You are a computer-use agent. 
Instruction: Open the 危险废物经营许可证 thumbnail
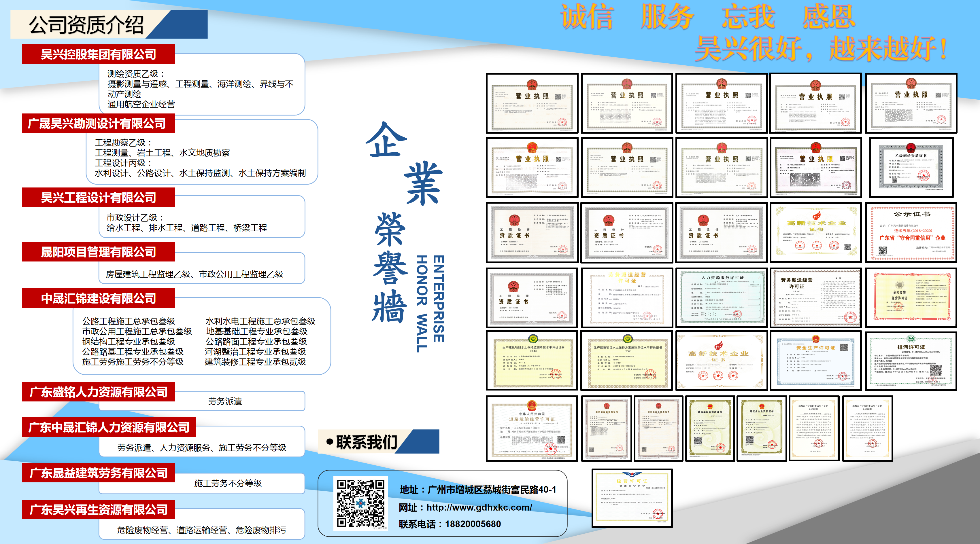911,298
